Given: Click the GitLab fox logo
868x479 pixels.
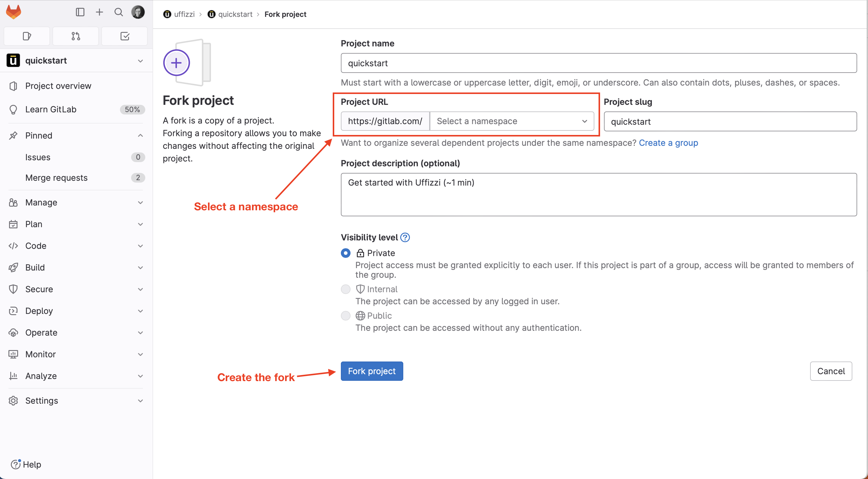Looking at the screenshot, I should pyautogui.click(x=14, y=12).
